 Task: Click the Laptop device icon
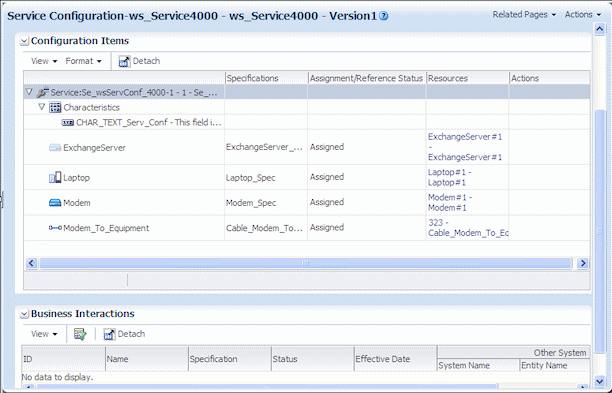(x=55, y=178)
